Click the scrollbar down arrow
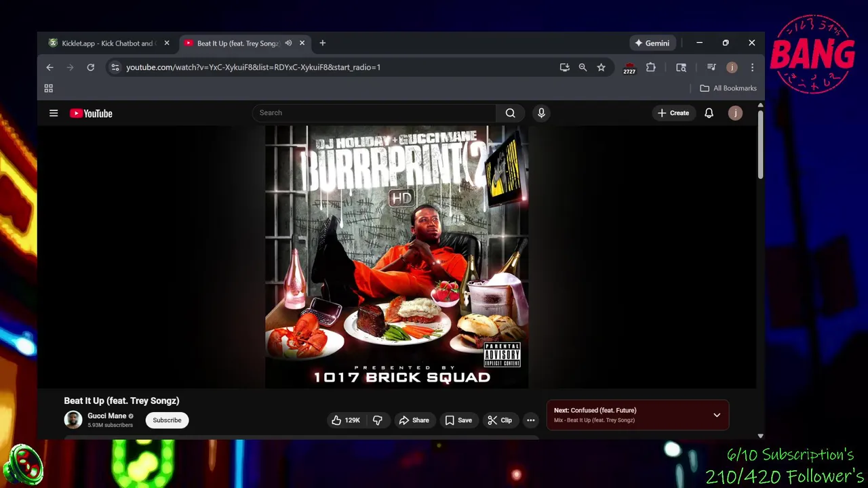868x488 pixels. [760, 436]
